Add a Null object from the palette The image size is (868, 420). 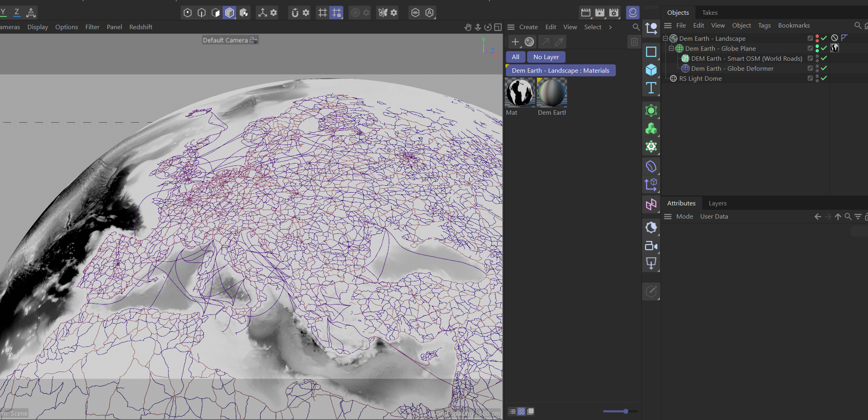(x=651, y=28)
